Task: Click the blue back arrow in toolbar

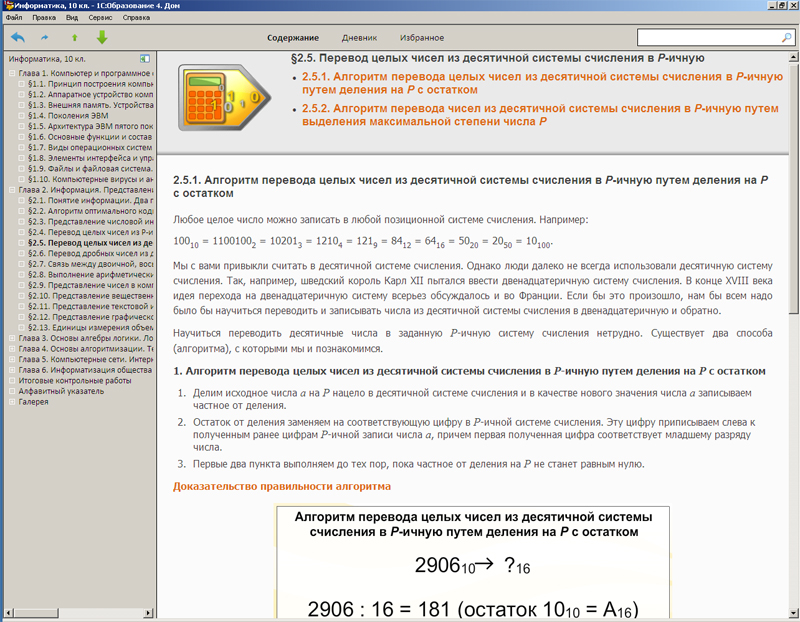Action: point(17,37)
